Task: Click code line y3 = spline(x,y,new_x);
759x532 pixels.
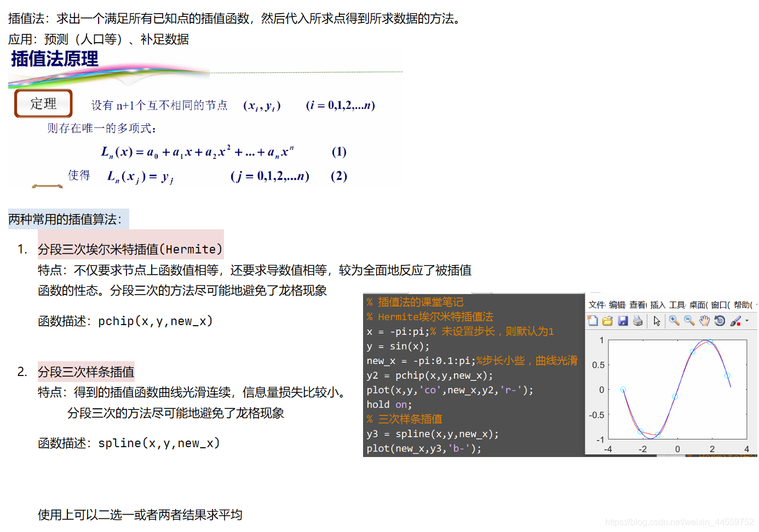Action: (x=433, y=434)
